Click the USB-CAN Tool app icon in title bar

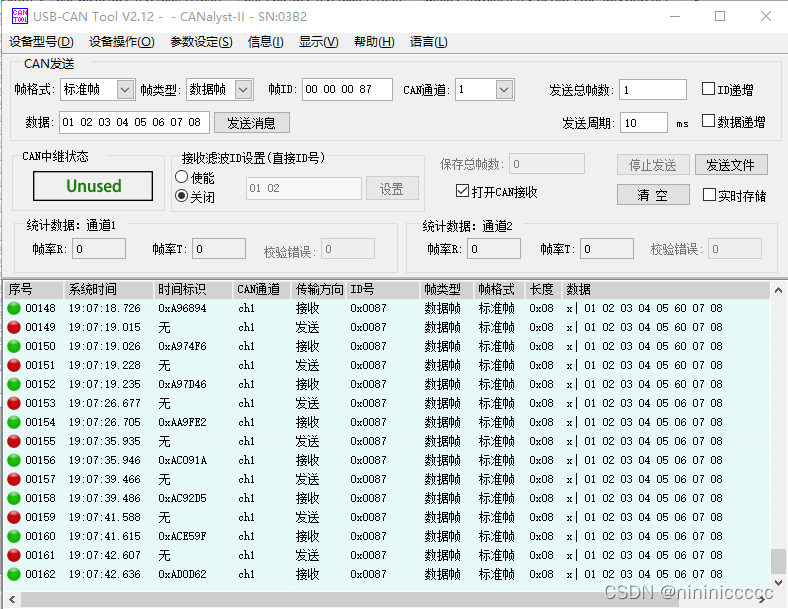click(x=19, y=16)
